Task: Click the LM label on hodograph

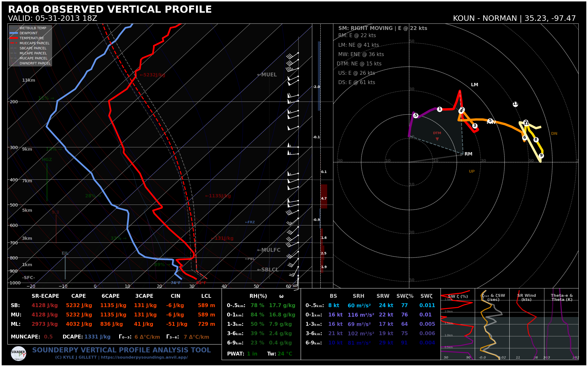Action: [x=474, y=85]
